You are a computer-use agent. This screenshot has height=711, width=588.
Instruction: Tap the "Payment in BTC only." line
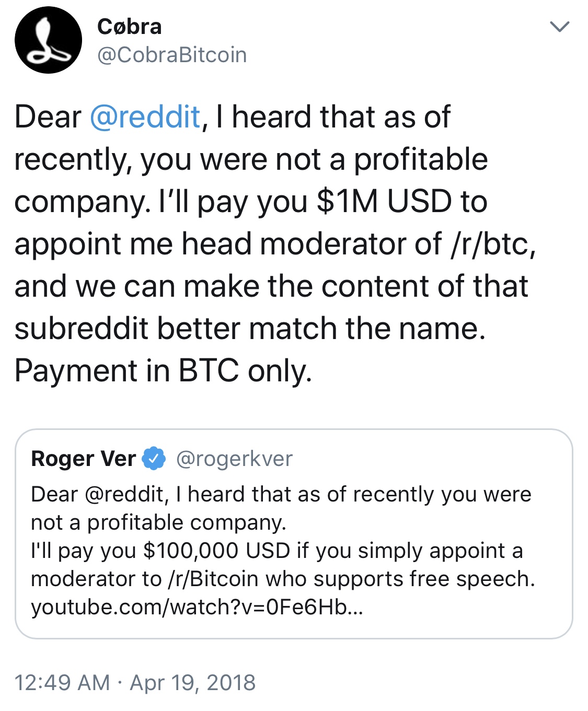(164, 371)
